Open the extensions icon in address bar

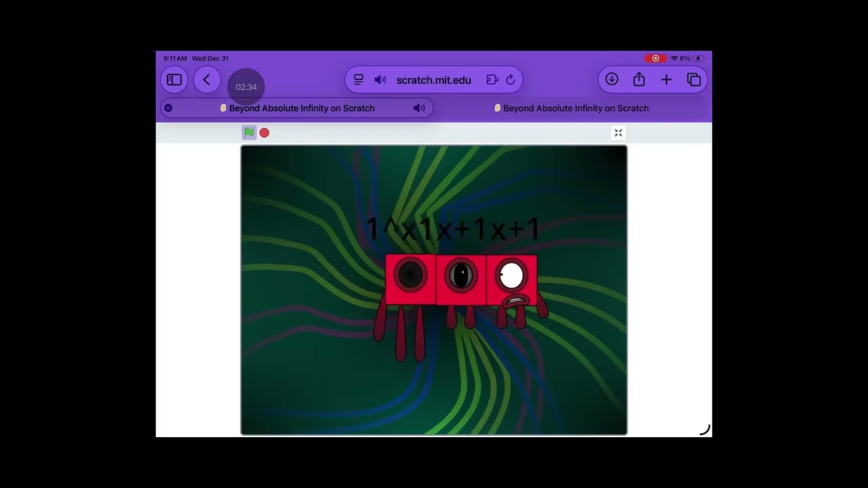(x=492, y=80)
